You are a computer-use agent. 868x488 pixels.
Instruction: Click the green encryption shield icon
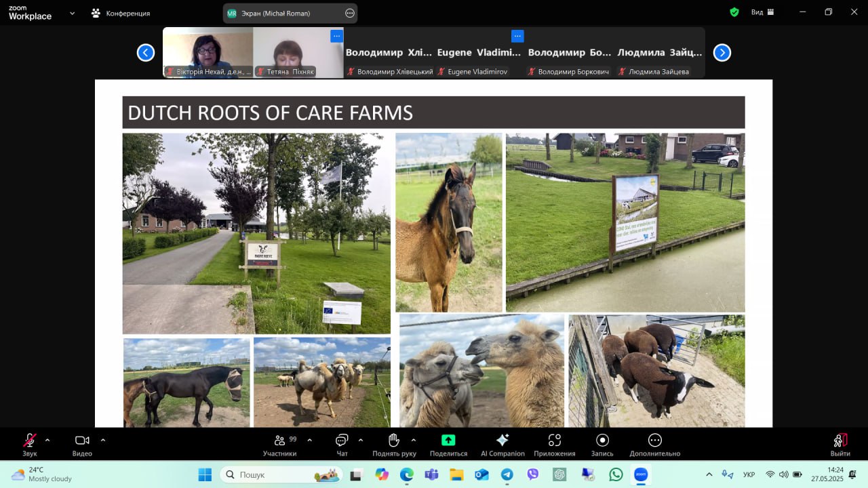pos(734,12)
